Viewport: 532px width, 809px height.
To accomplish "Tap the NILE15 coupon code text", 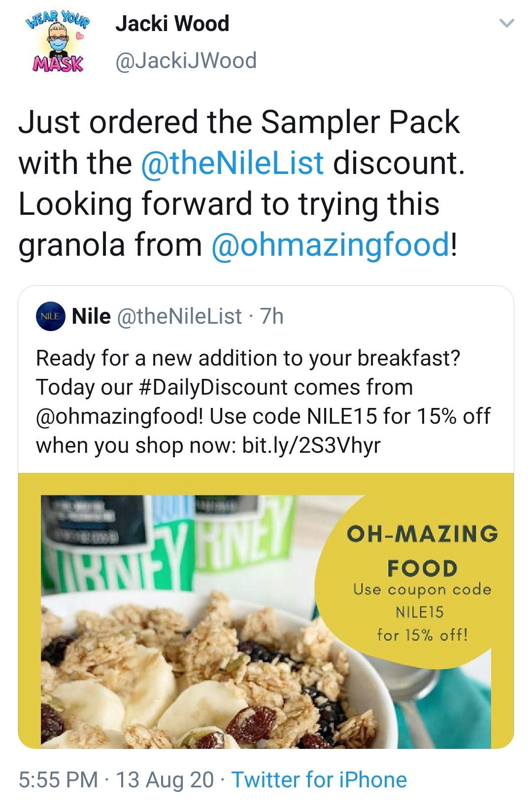I will pos(419,612).
